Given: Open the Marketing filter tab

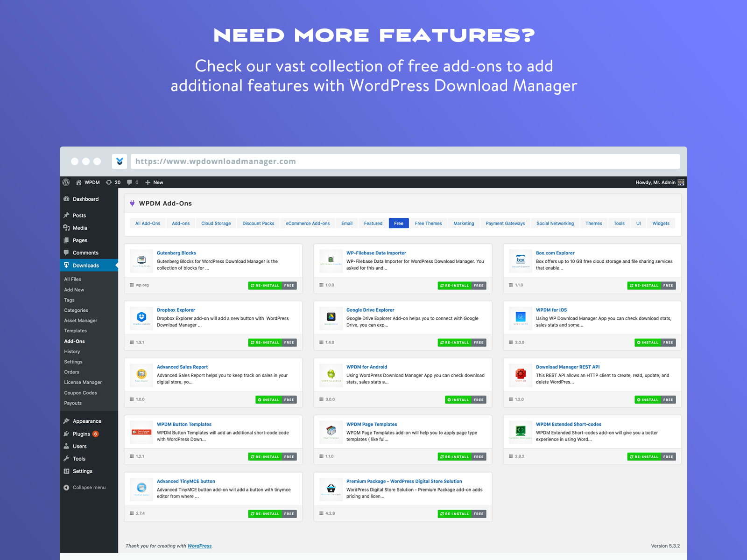Looking at the screenshot, I should click(x=464, y=224).
